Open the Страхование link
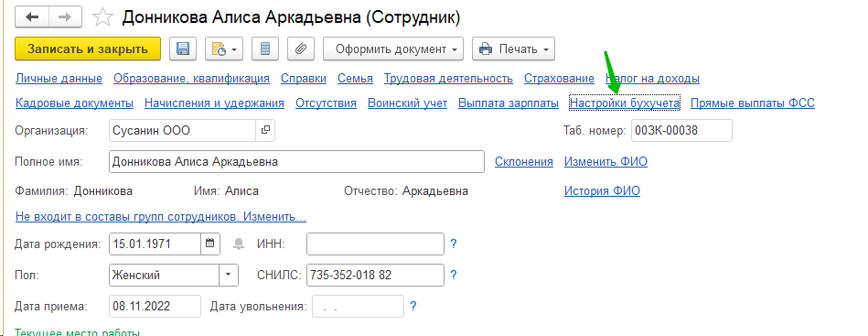 [x=559, y=78]
